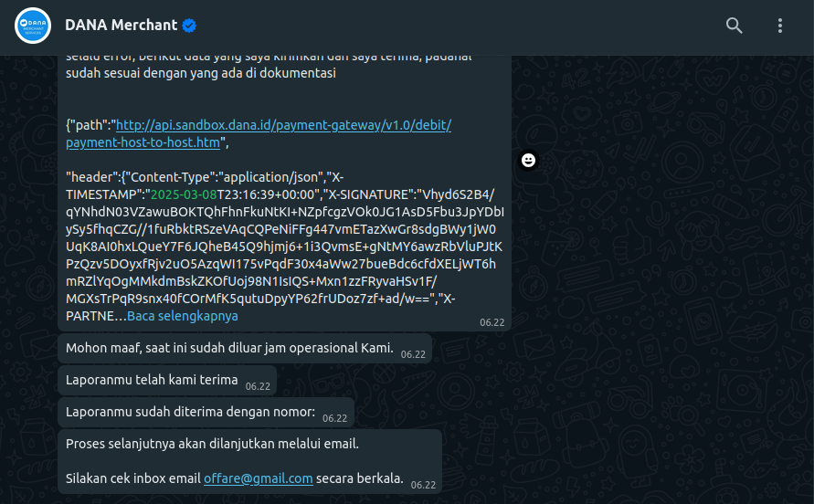Click the blue verified badge icon
Viewport: 814px width, 504px height.
point(189,26)
